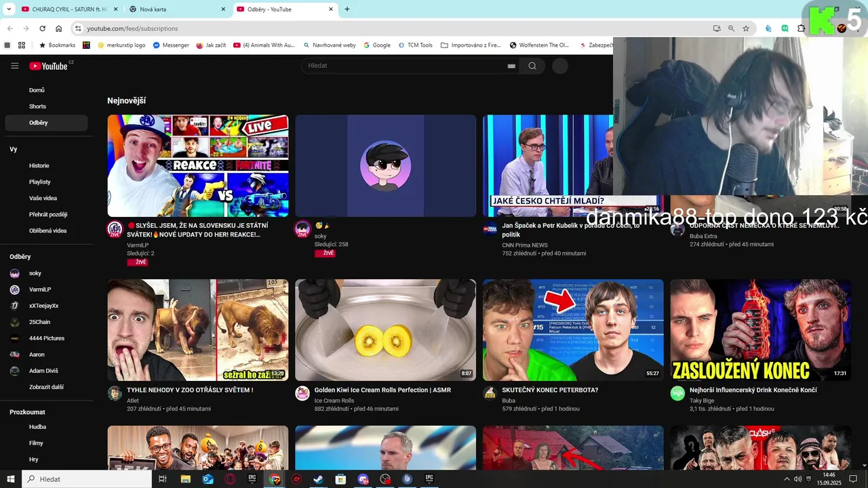This screenshot has width=868, height=488.
Task: Play the Golden Kiwi Ice Cream Rolls thumbnail
Action: click(385, 330)
